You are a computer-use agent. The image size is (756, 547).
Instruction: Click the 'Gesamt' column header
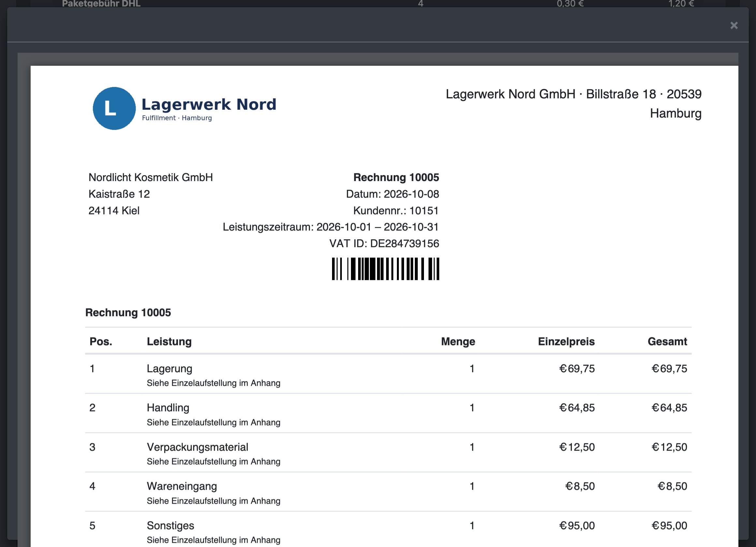click(x=667, y=342)
